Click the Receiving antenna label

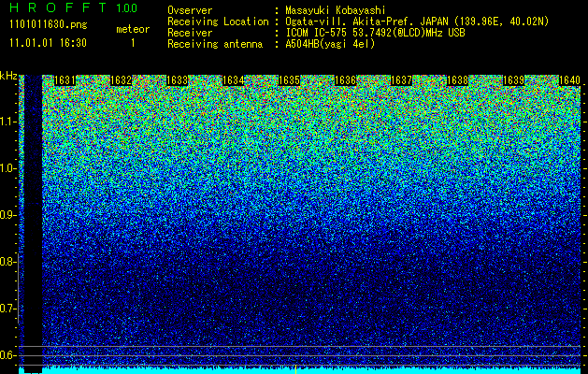click(215, 44)
